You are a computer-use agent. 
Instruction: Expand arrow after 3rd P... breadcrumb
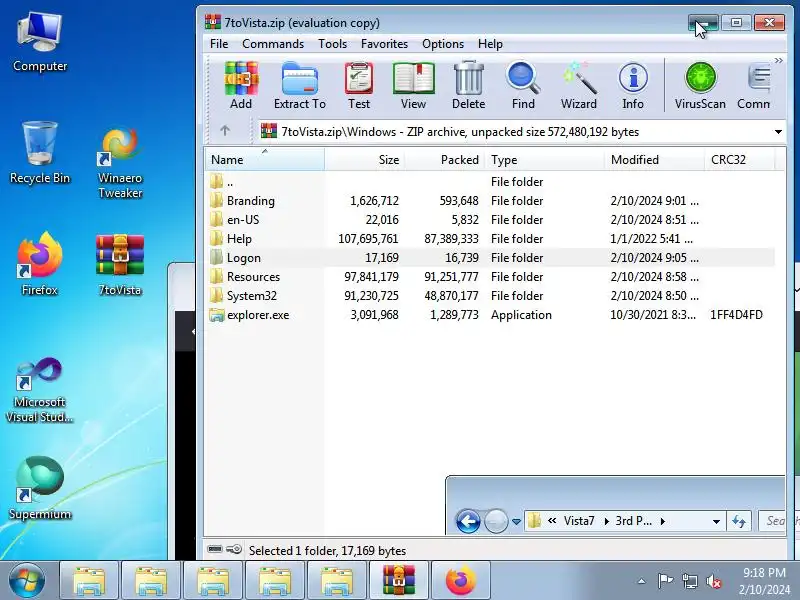point(662,521)
